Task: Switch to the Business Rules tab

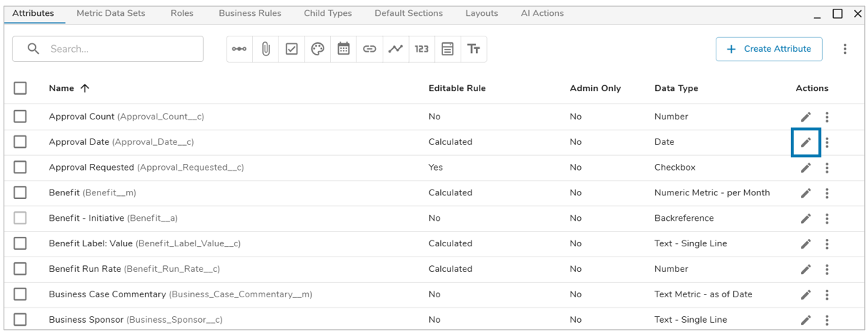Action: [x=250, y=13]
